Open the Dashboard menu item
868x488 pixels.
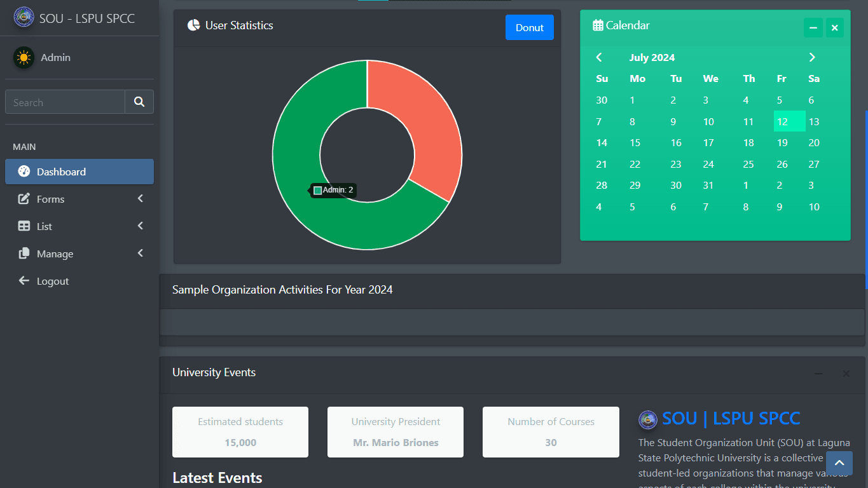(x=79, y=172)
